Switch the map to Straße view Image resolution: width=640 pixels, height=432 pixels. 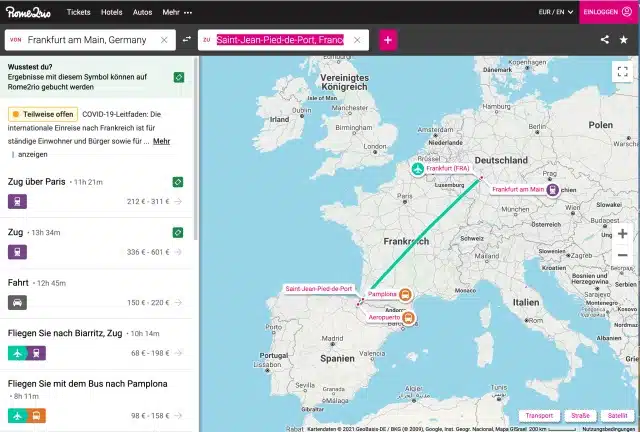(x=580, y=416)
